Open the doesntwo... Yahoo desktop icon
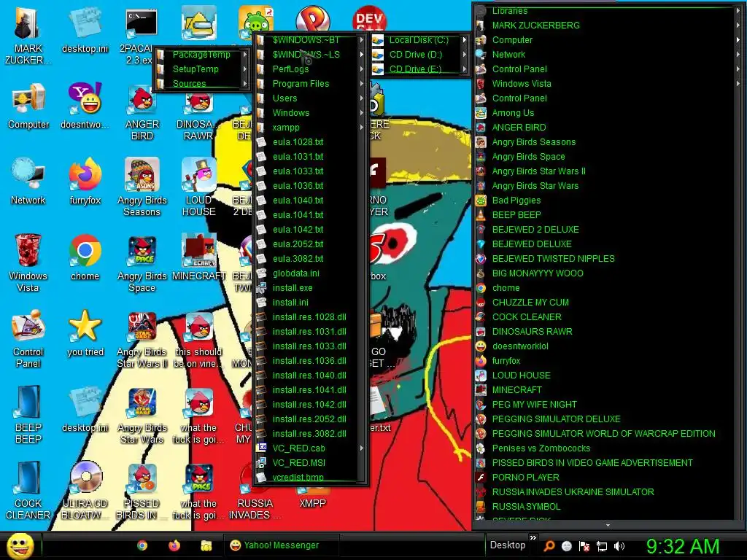The width and height of the screenshot is (747, 560). pos(85,106)
